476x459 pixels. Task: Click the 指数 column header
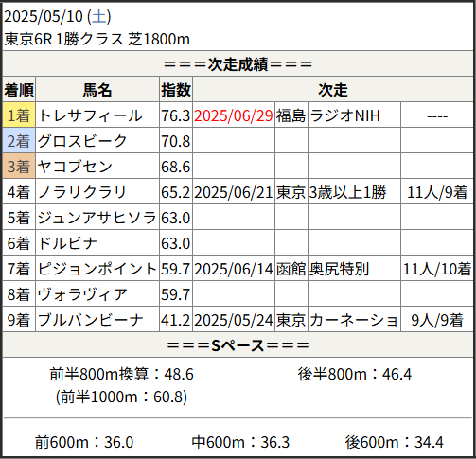point(176,90)
